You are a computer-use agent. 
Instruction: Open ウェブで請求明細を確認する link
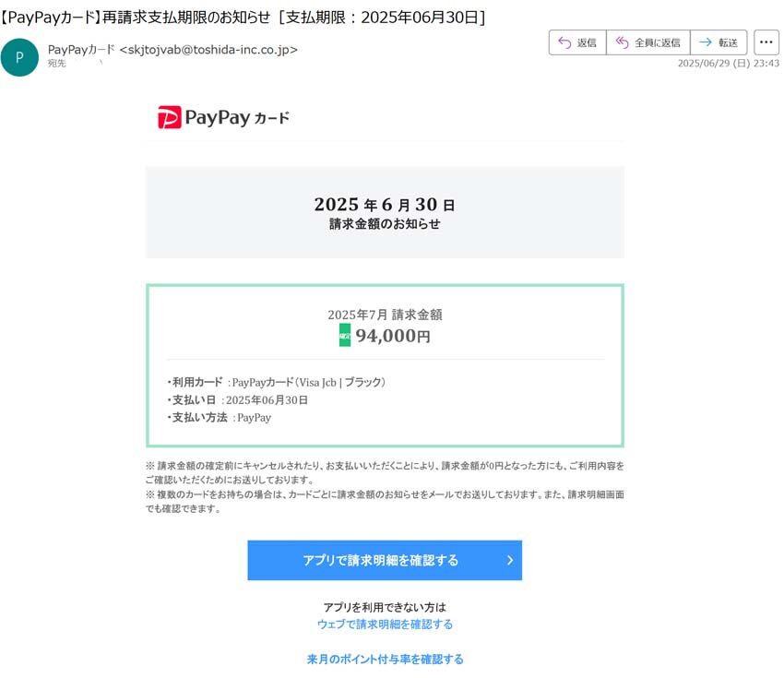(x=385, y=624)
